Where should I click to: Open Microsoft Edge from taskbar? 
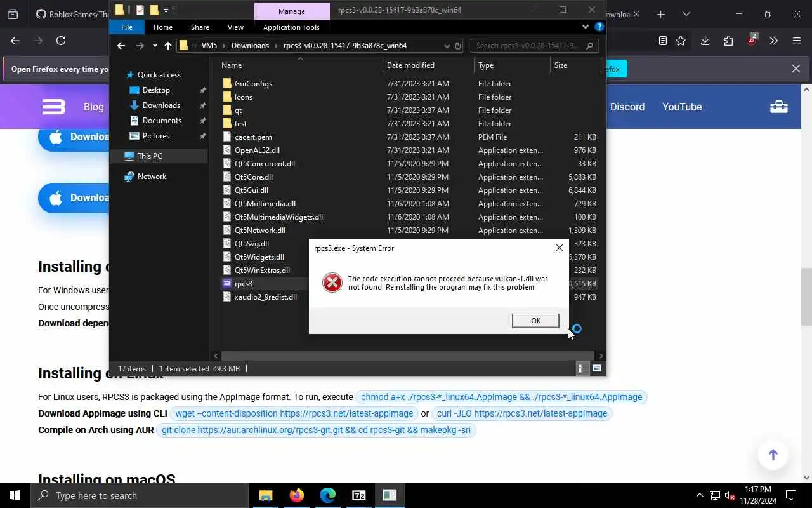point(328,495)
